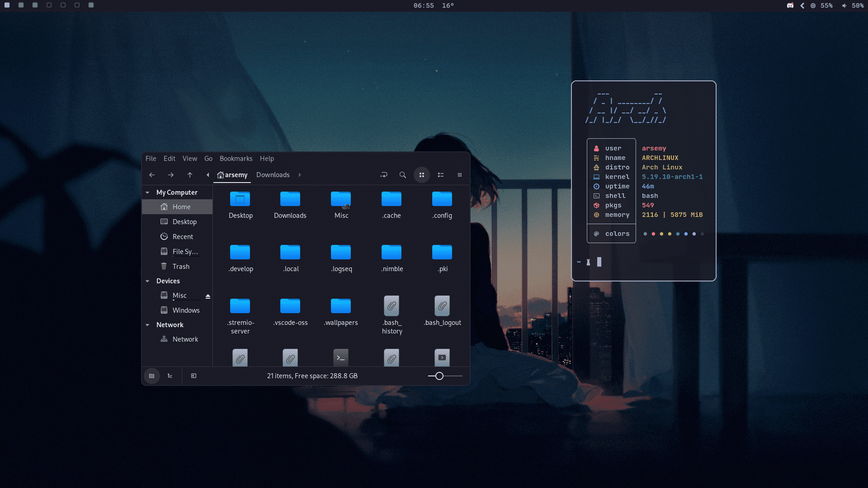Hide the sidebar panel

pos(193,376)
